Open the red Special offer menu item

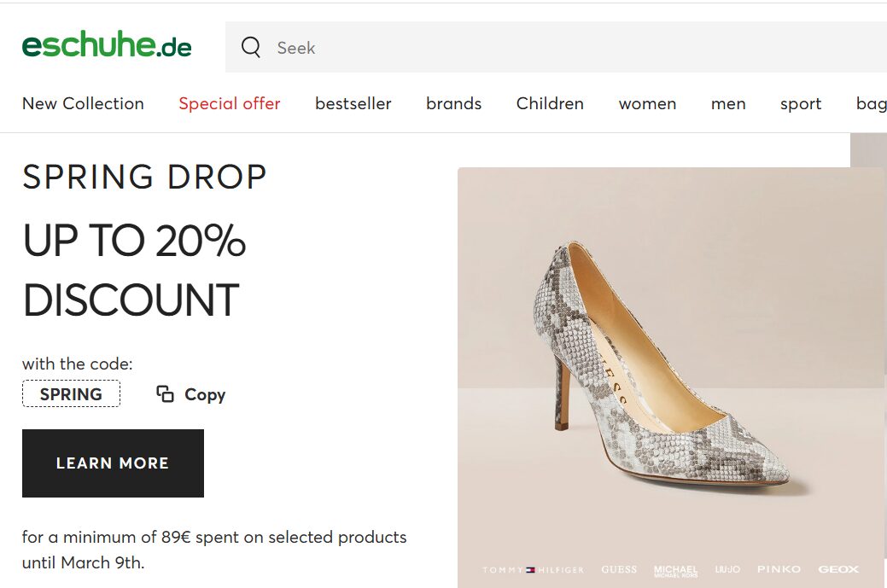click(230, 104)
